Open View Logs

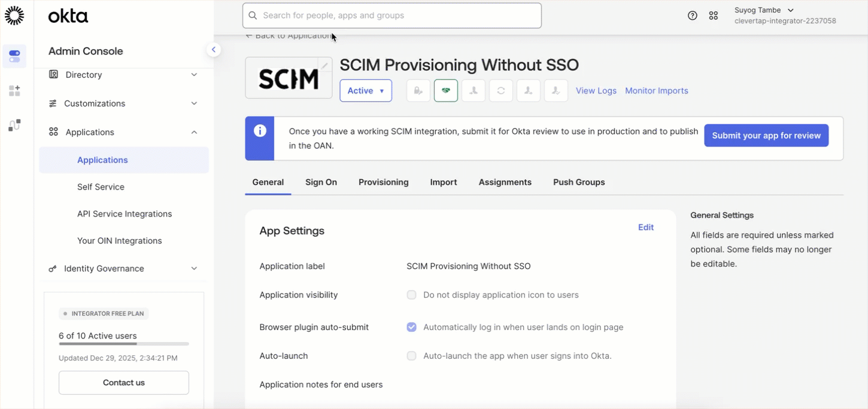pos(596,90)
